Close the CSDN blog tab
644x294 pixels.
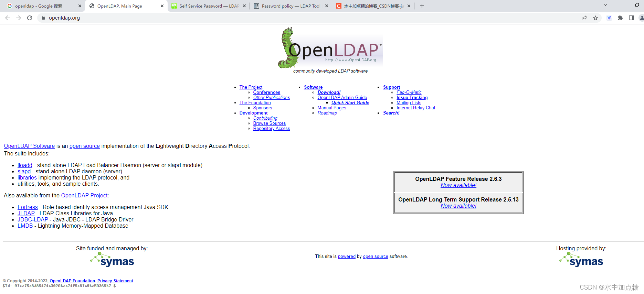[409, 6]
